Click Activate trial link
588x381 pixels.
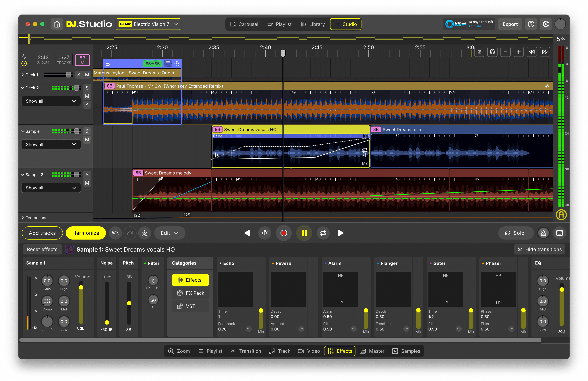pyautogui.click(x=475, y=26)
